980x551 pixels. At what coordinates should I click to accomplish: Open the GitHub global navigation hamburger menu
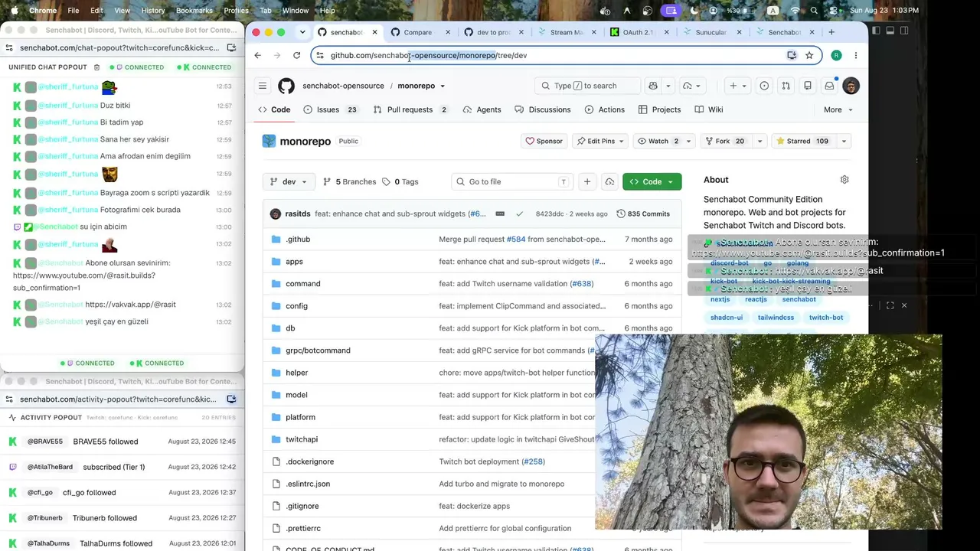tap(263, 86)
